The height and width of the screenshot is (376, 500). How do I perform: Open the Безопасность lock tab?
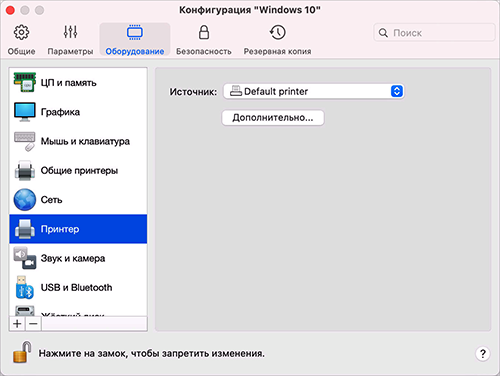[x=204, y=39]
